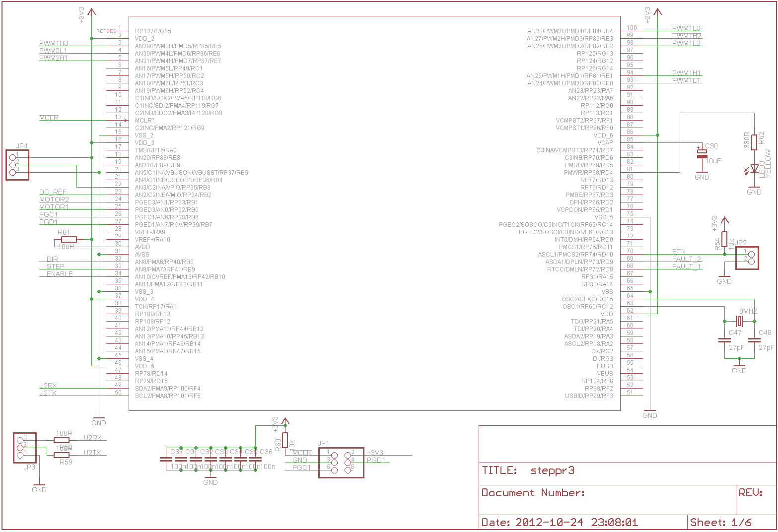The image size is (778, 532).
Task: Select the OSC2/CLKO/RC15 pin name
Action: [x=587, y=299]
